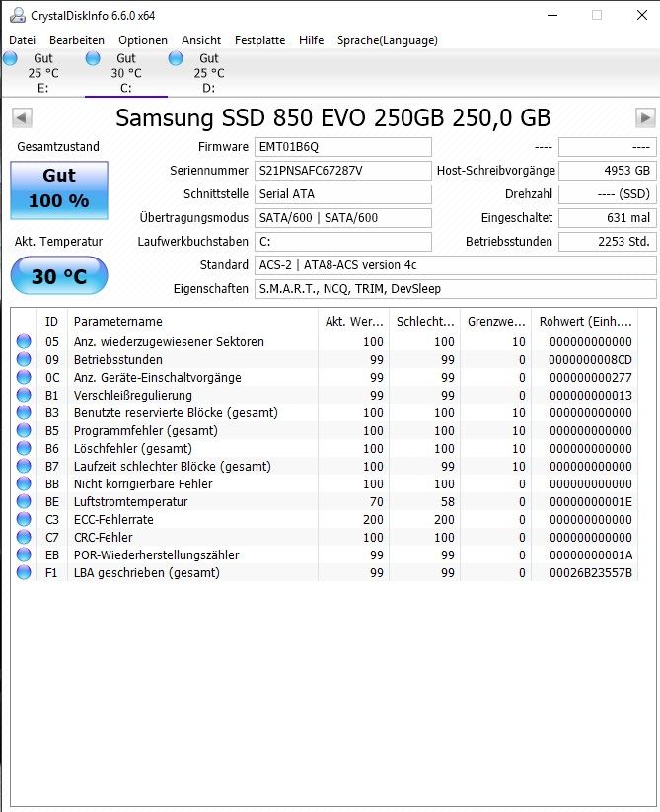Select the ECC-Fehlerrate row

coord(325,519)
